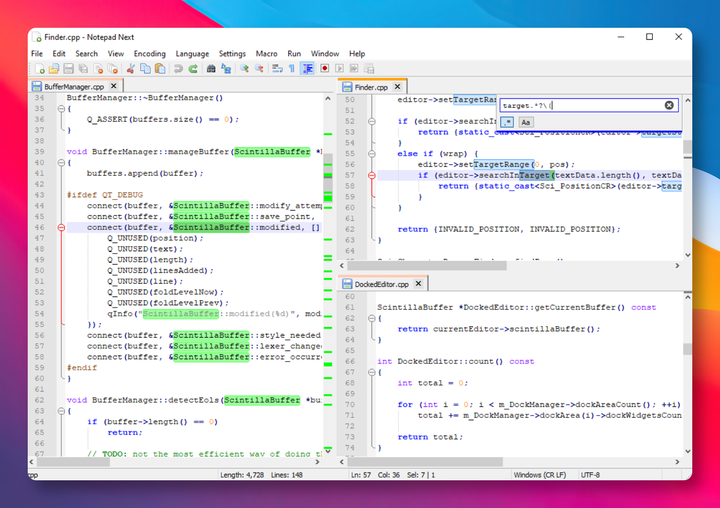Click the "UTF-8" encoding status entry
The image size is (720, 508).
pyautogui.click(x=591, y=475)
